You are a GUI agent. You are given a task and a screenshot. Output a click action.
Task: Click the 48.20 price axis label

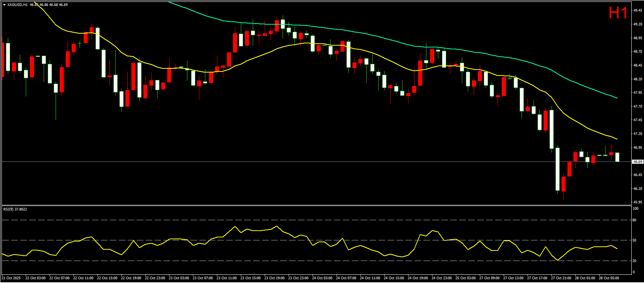pyautogui.click(x=637, y=79)
